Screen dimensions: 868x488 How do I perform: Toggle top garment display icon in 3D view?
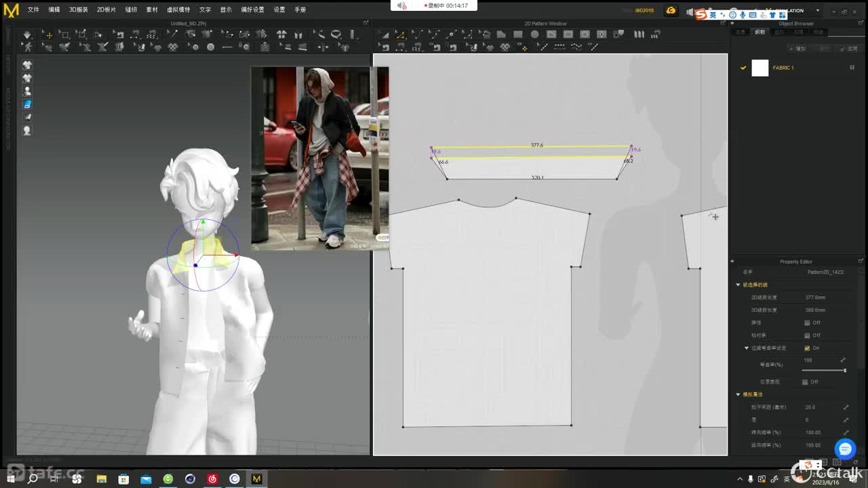(27, 65)
